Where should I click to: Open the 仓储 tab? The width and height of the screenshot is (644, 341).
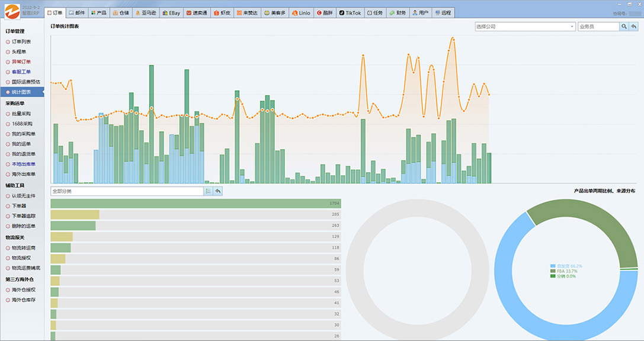click(121, 13)
